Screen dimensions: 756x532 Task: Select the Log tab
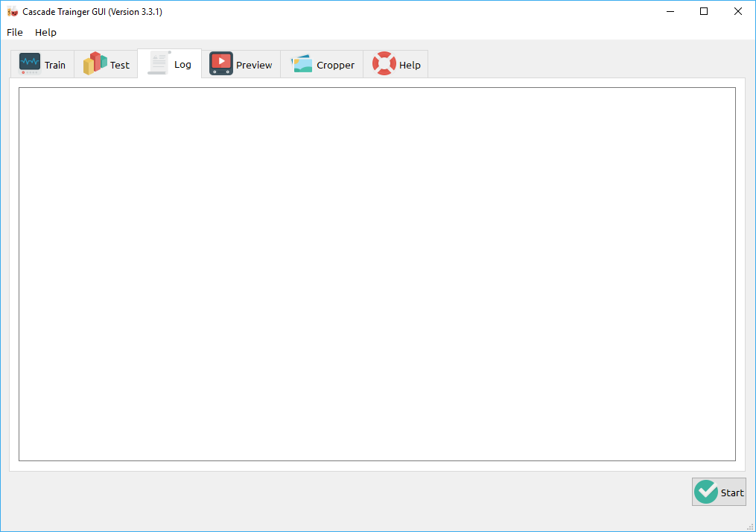(170, 63)
